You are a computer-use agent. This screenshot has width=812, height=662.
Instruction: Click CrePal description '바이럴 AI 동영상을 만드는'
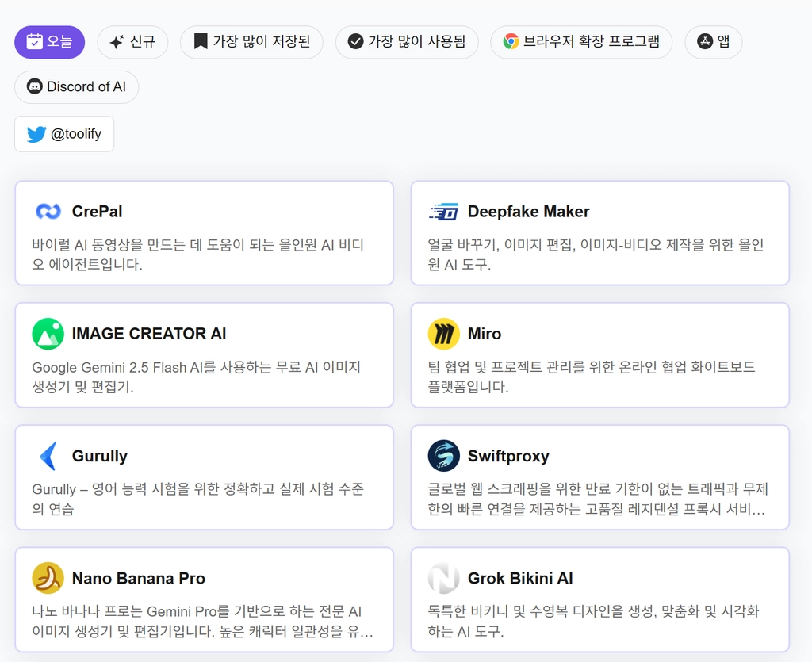[109, 245]
